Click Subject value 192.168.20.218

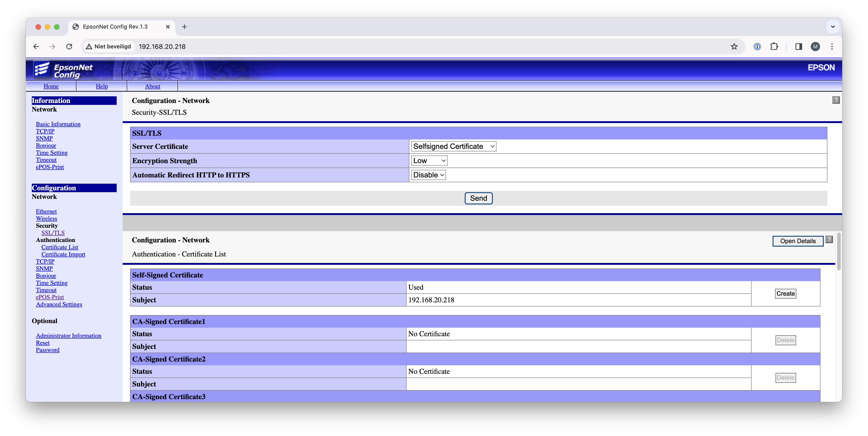[x=431, y=300]
